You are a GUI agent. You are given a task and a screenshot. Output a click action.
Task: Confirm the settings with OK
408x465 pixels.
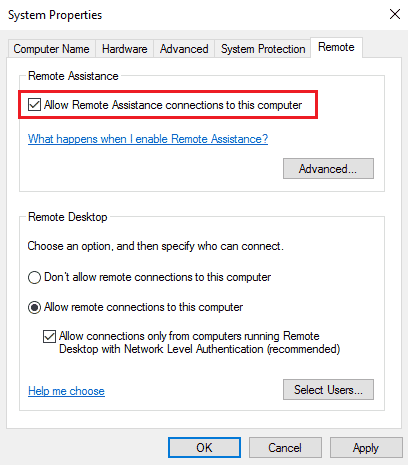coord(204,447)
